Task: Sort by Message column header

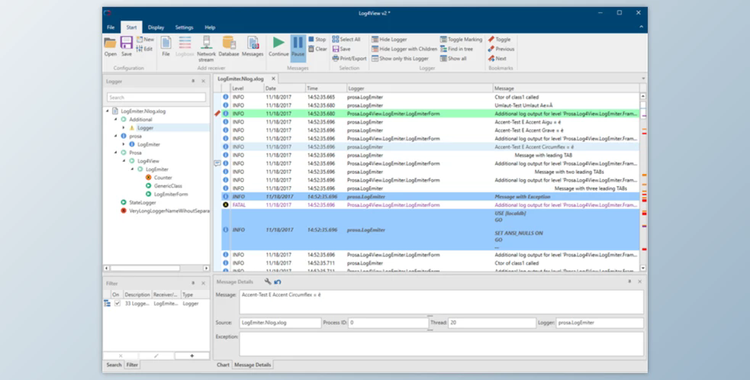Action: (566, 88)
